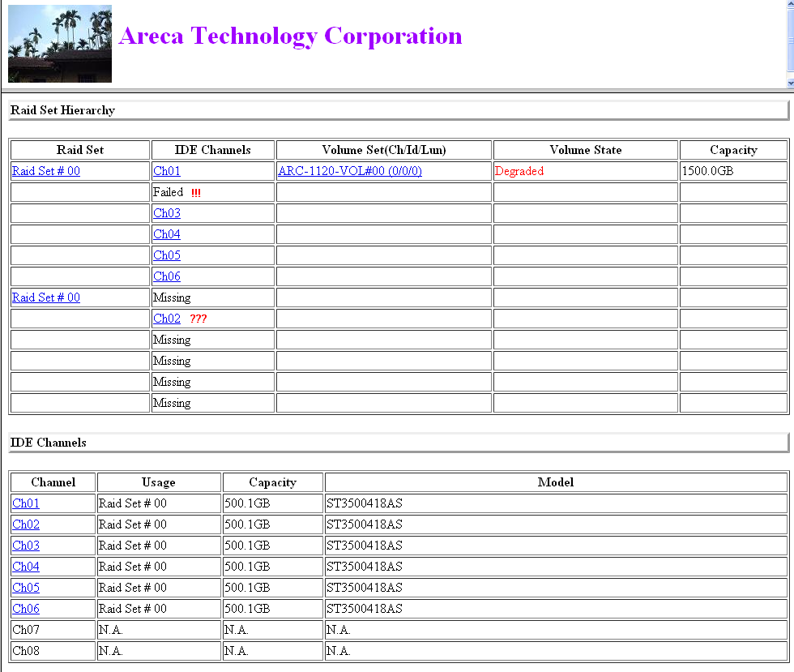Image resolution: width=794 pixels, height=672 pixels.
Task: Click the red ??? mark beside Ch02
Action: [198, 319]
